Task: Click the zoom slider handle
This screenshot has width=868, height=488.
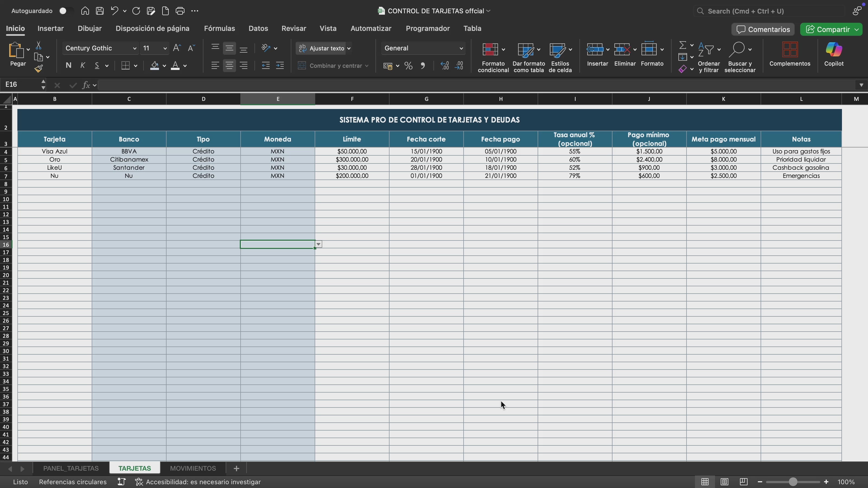Action: (x=793, y=482)
